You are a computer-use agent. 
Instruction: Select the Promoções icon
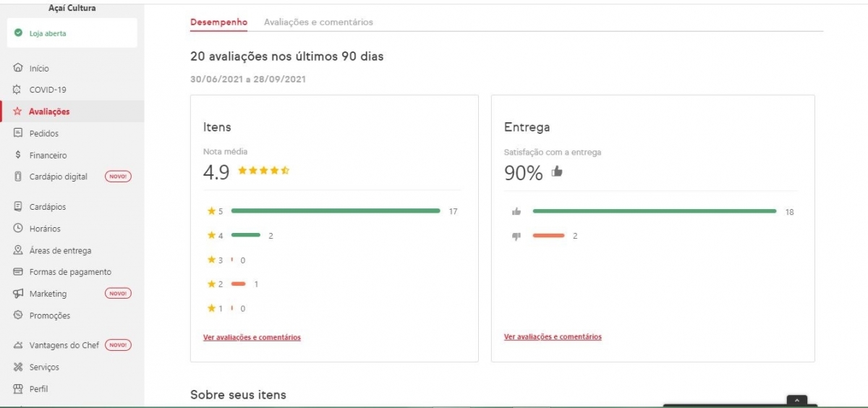(17, 315)
